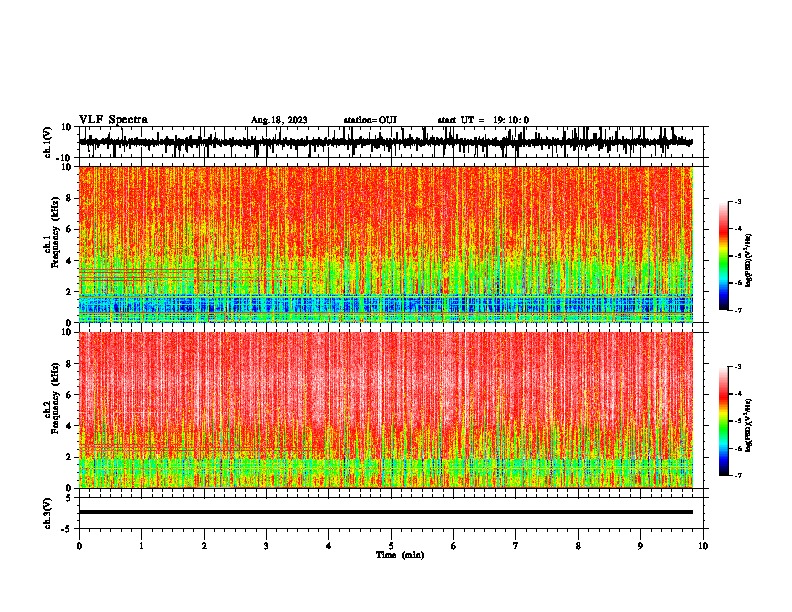The image size is (792, 612).
Task: Click time axis tick label "4"
Action: coord(329,546)
